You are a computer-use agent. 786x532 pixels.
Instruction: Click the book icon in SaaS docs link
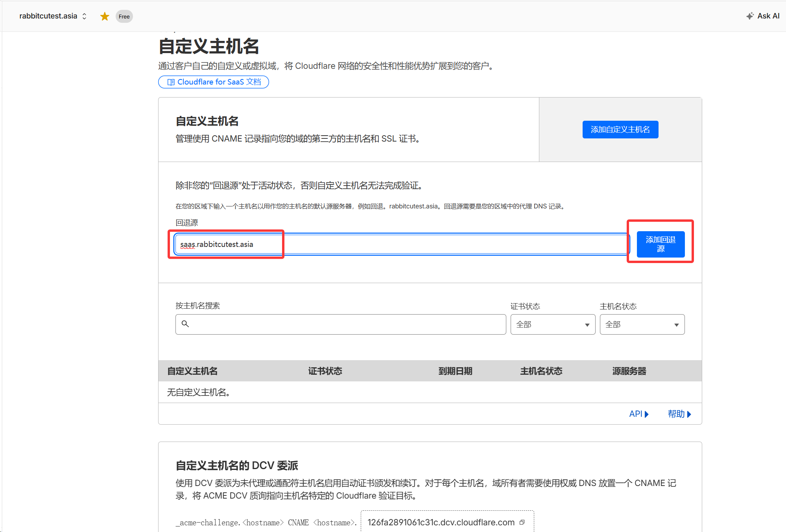[x=171, y=82]
